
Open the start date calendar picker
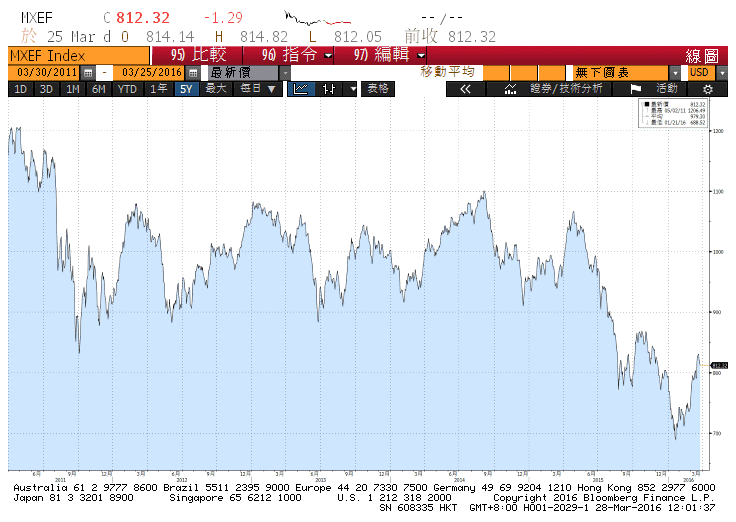pos(88,73)
